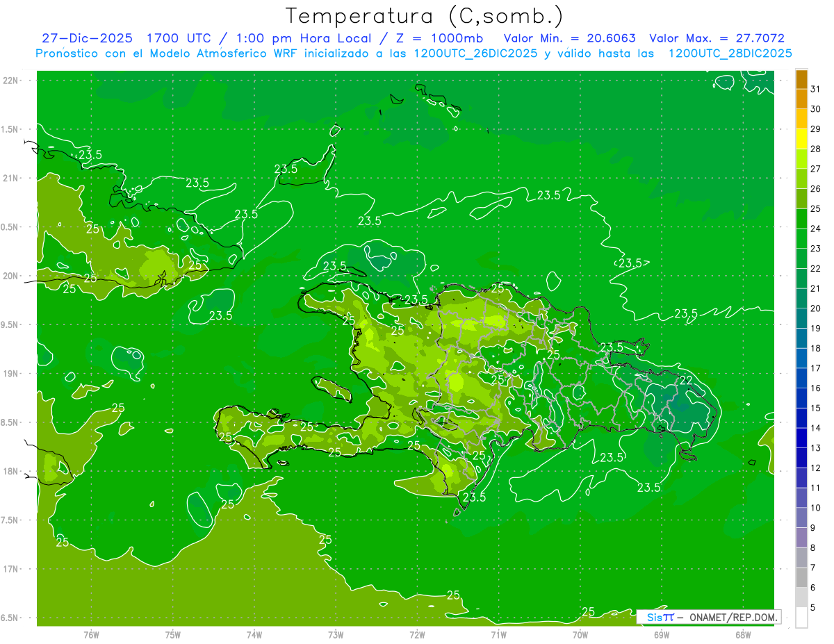
Task: Click the legend label 31
Action: pos(815,88)
